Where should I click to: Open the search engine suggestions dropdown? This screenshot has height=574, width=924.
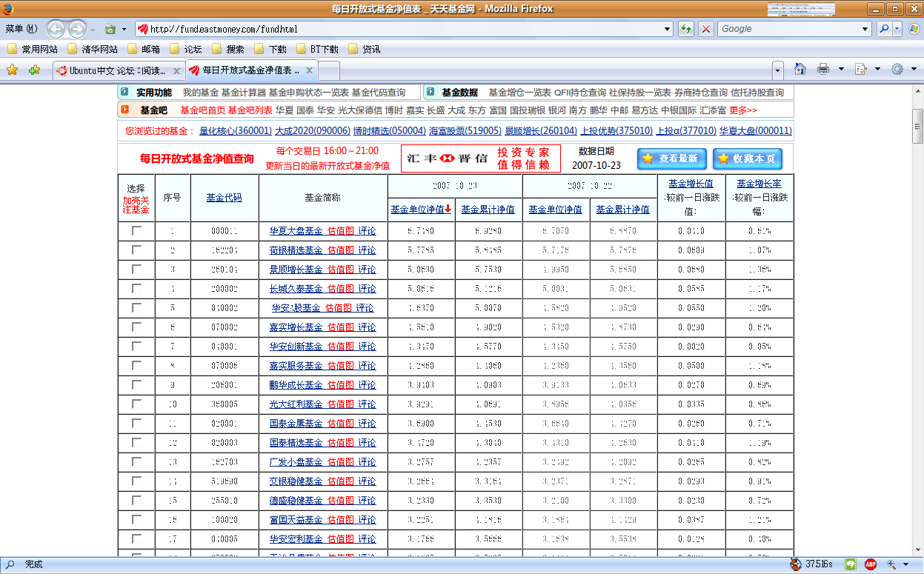coord(866,29)
